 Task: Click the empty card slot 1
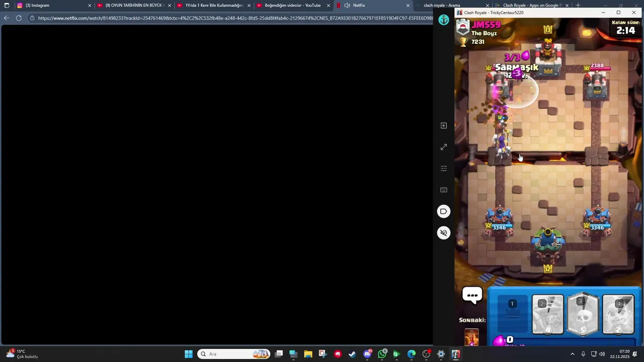coord(512,315)
